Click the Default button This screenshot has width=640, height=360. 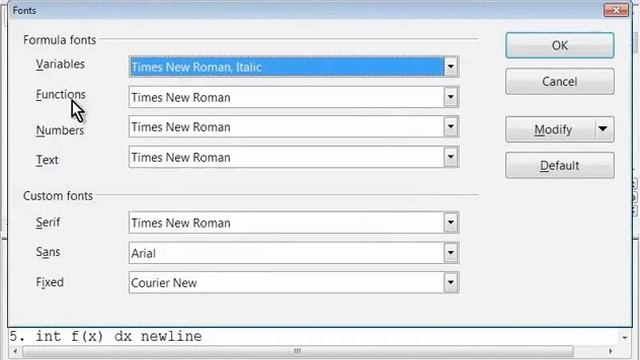(x=560, y=165)
